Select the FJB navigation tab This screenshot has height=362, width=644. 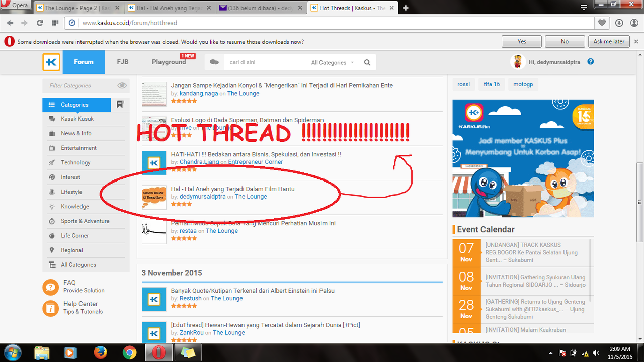point(123,62)
